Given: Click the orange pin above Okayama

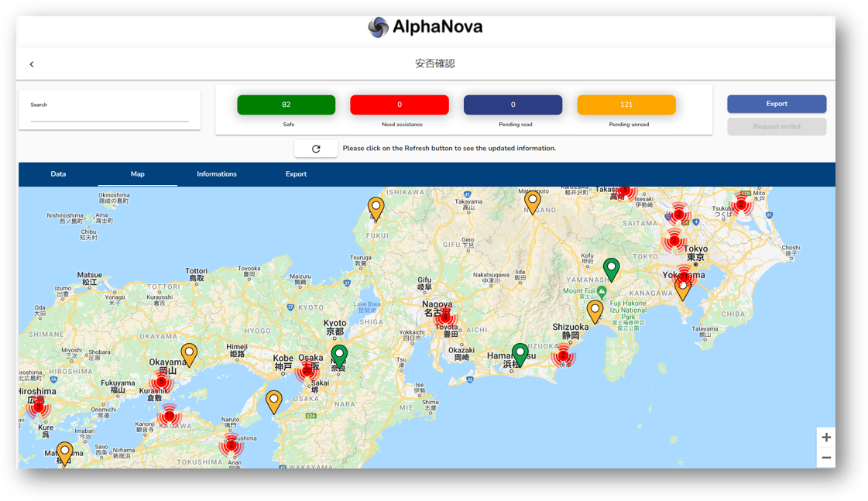Looking at the screenshot, I should (190, 355).
